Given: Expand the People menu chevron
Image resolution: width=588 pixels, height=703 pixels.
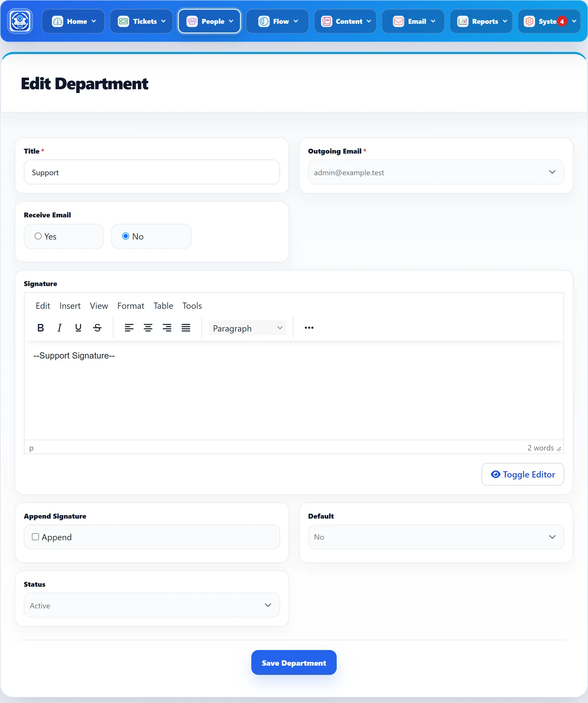Looking at the screenshot, I should [231, 21].
